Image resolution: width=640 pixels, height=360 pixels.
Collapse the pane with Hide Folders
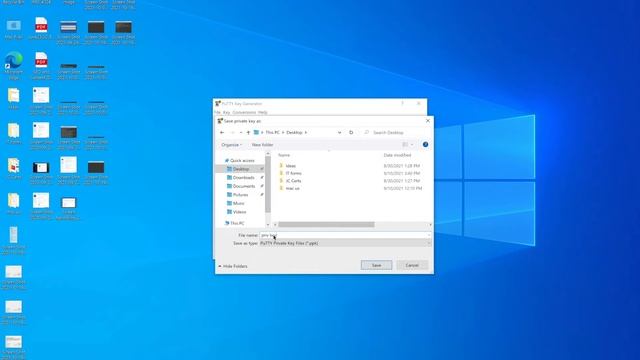[233, 266]
